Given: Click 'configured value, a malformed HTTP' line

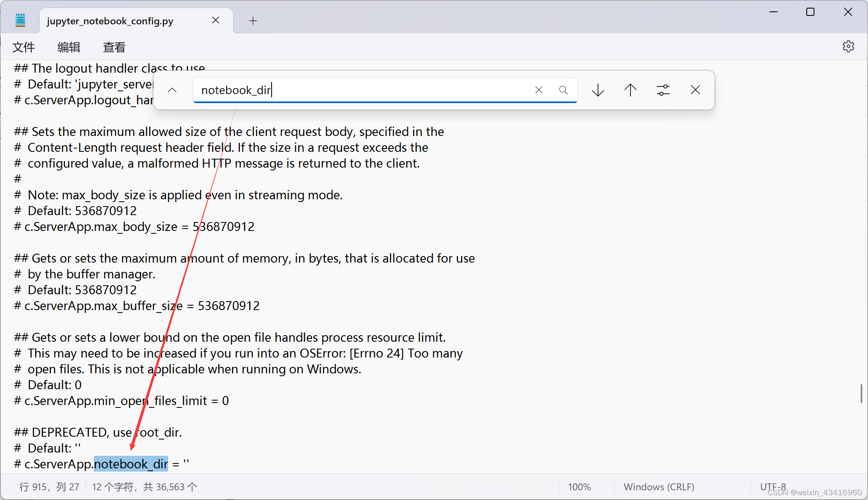Looking at the screenshot, I should pyautogui.click(x=217, y=163).
